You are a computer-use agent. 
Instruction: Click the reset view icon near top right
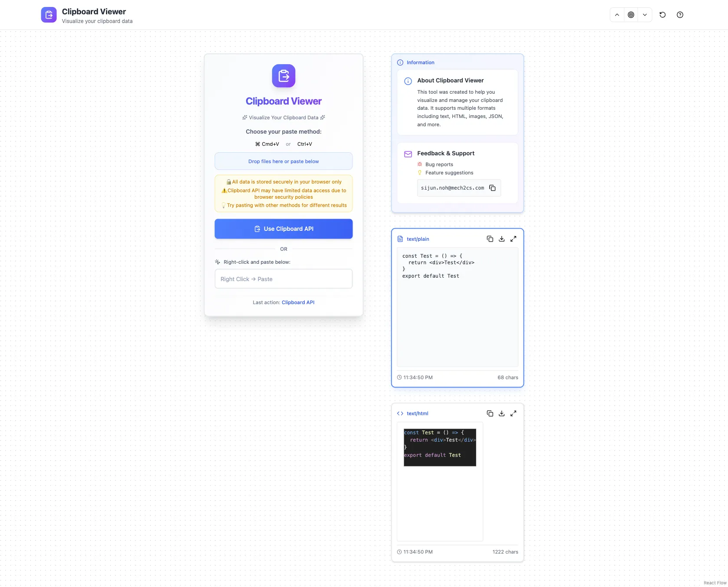tap(662, 14)
